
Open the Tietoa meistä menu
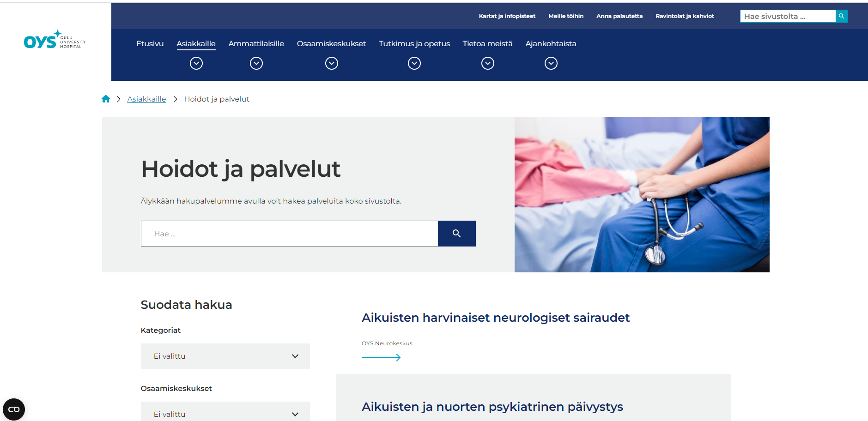click(487, 43)
